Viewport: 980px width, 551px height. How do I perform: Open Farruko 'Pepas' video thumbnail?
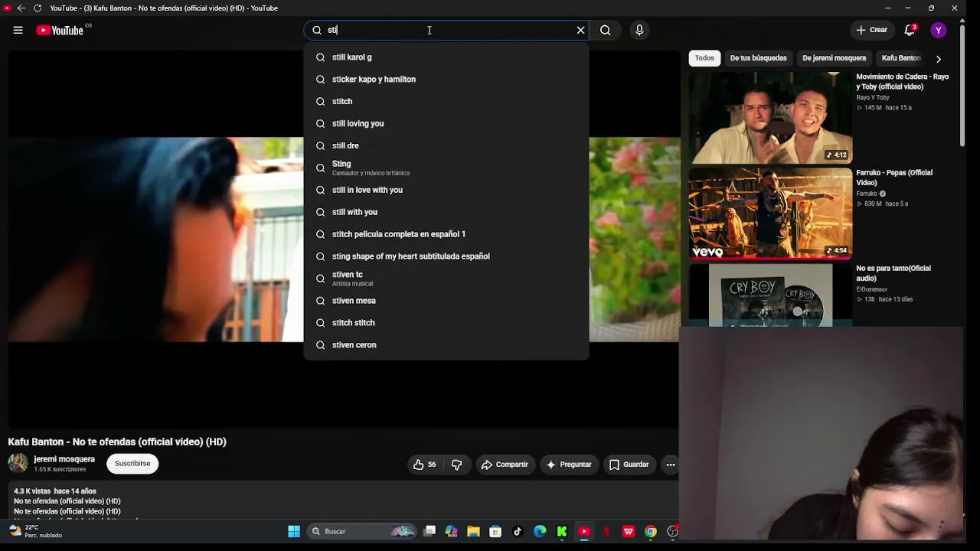click(770, 214)
